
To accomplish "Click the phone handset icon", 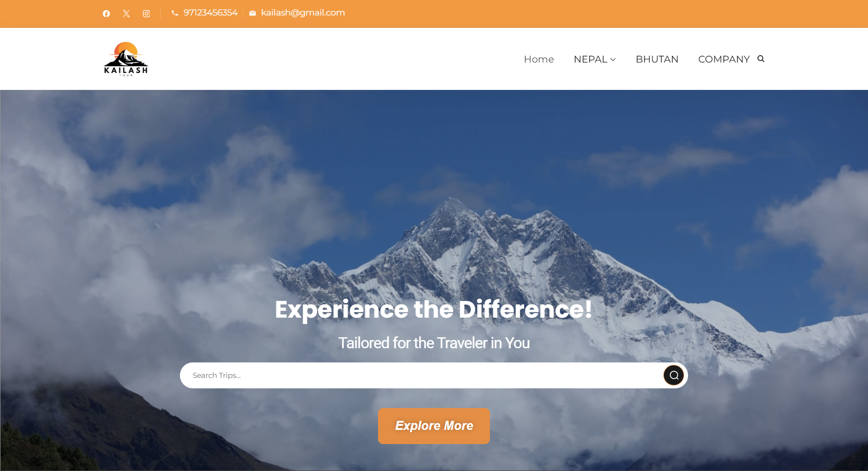I will pos(174,13).
